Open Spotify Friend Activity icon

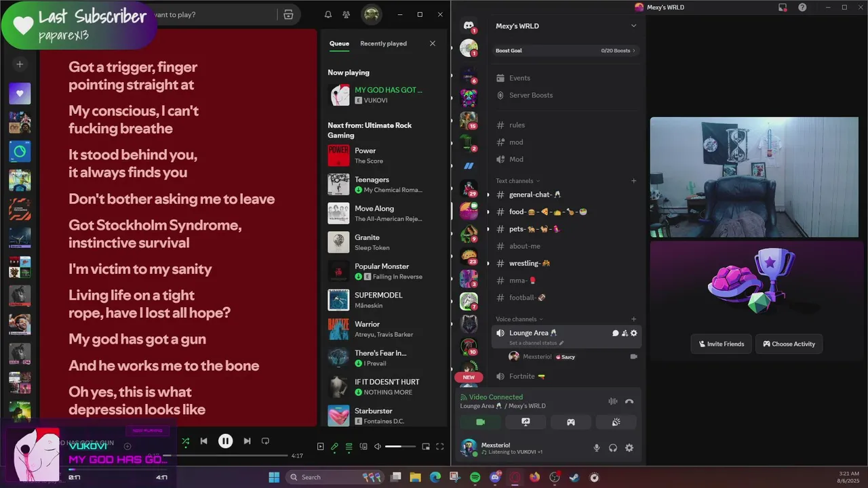tap(347, 14)
